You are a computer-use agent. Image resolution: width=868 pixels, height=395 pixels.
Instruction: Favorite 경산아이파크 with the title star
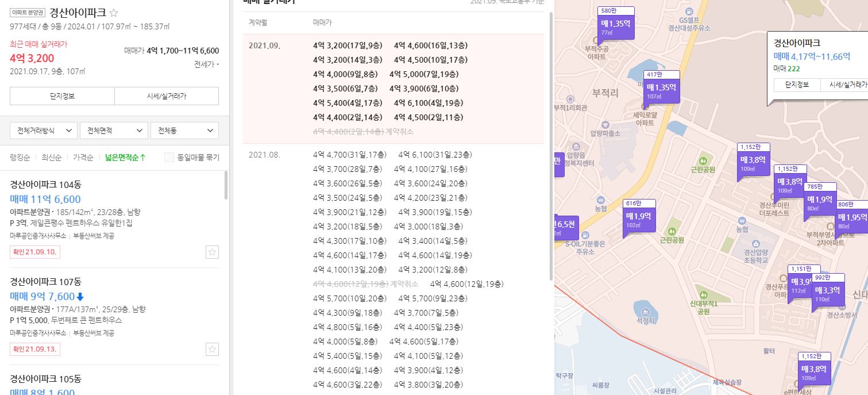[114, 13]
